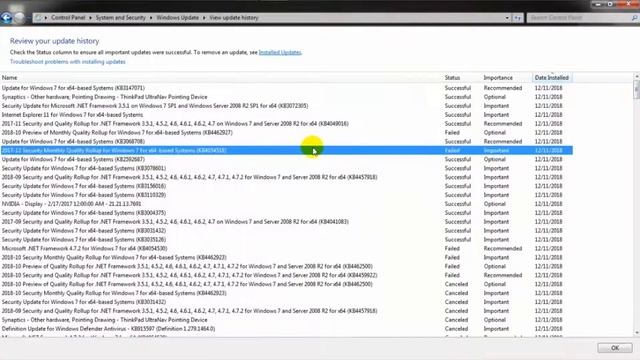Select the Successful Synaptics ThinkPad UltraNav row

pos(287,97)
